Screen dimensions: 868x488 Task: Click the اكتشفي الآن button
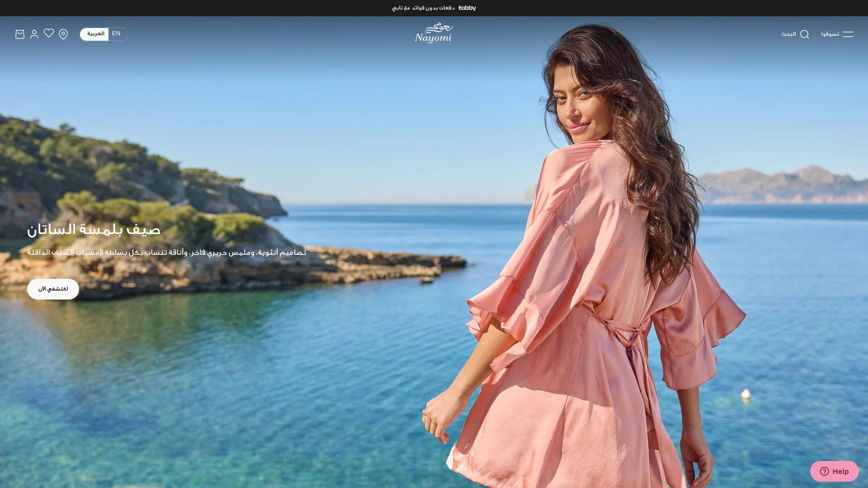coord(53,289)
